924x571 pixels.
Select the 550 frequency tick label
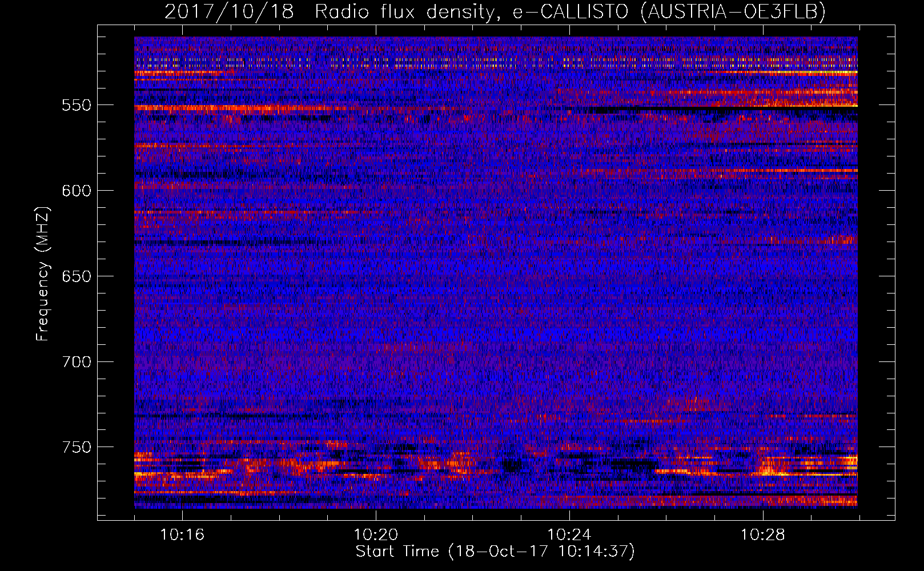tap(77, 105)
